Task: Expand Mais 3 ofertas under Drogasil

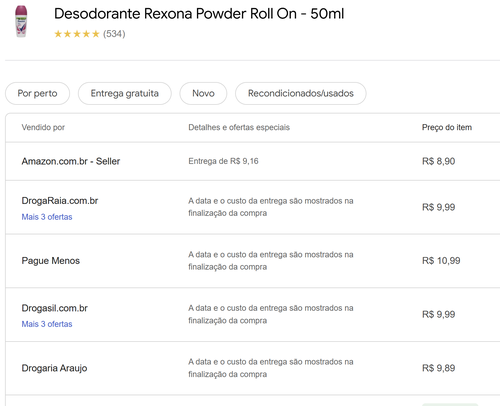Action: point(47,324)
